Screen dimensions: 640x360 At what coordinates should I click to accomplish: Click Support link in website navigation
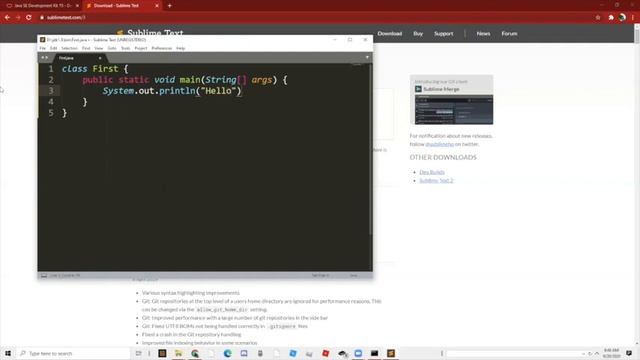(444, 33)
